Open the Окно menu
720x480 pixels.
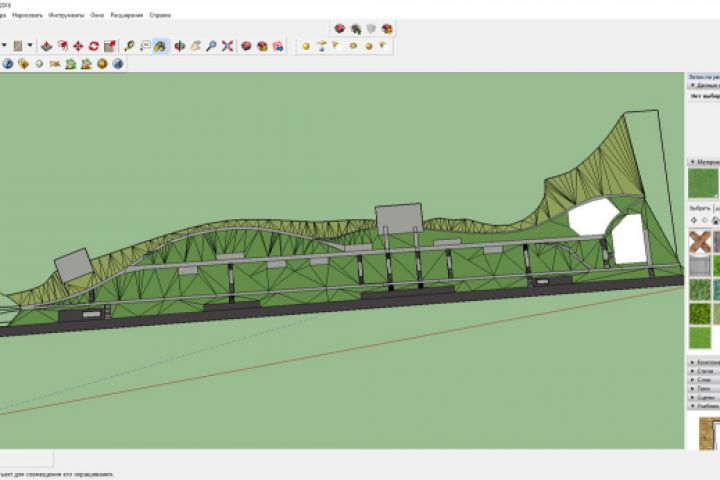coord(97,15)
